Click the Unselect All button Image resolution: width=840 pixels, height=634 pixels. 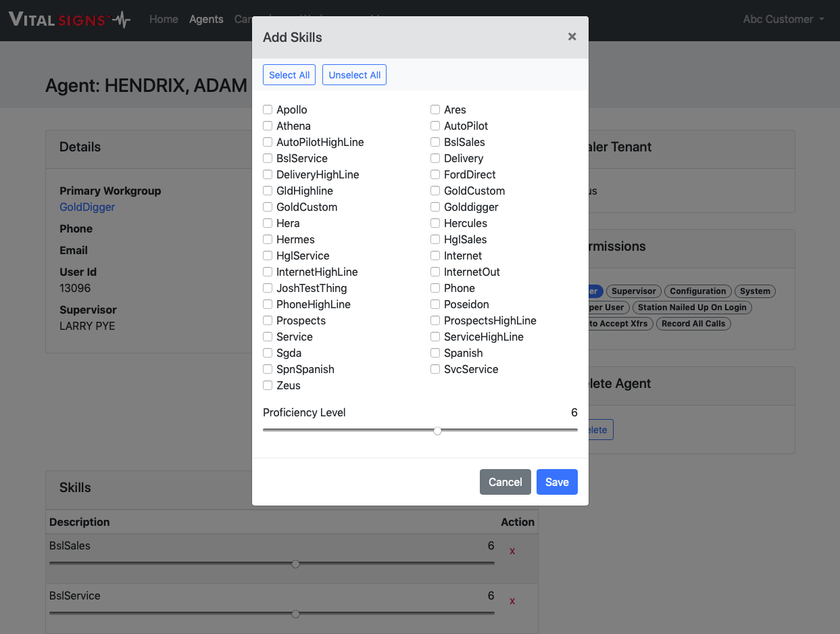(354, 75)
